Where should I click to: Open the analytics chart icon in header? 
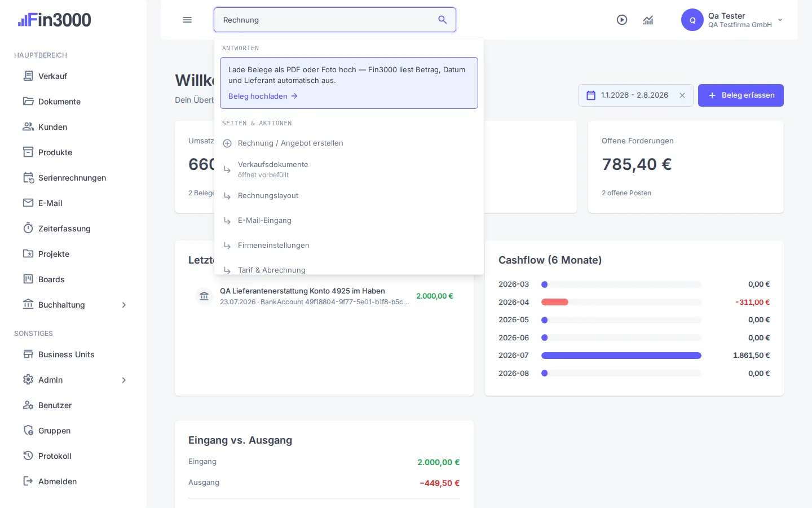pos(648,20)
